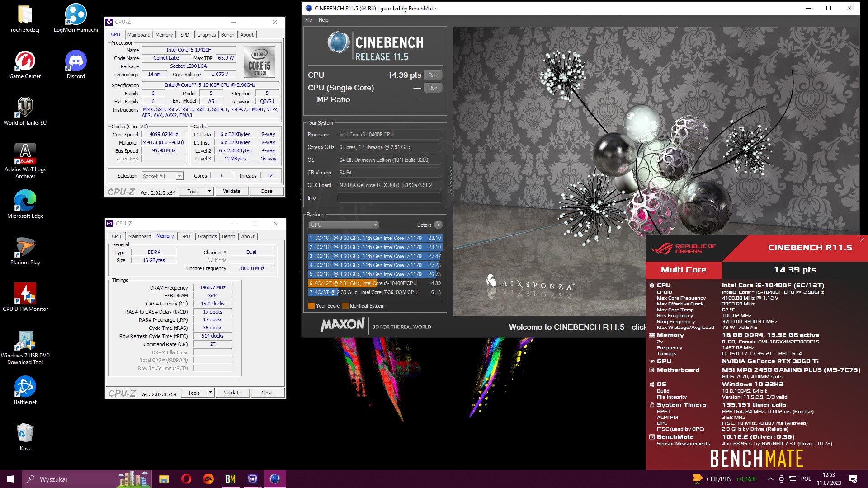Switch to Graphics tab in top CPU-Z

[x=207, y=35]
